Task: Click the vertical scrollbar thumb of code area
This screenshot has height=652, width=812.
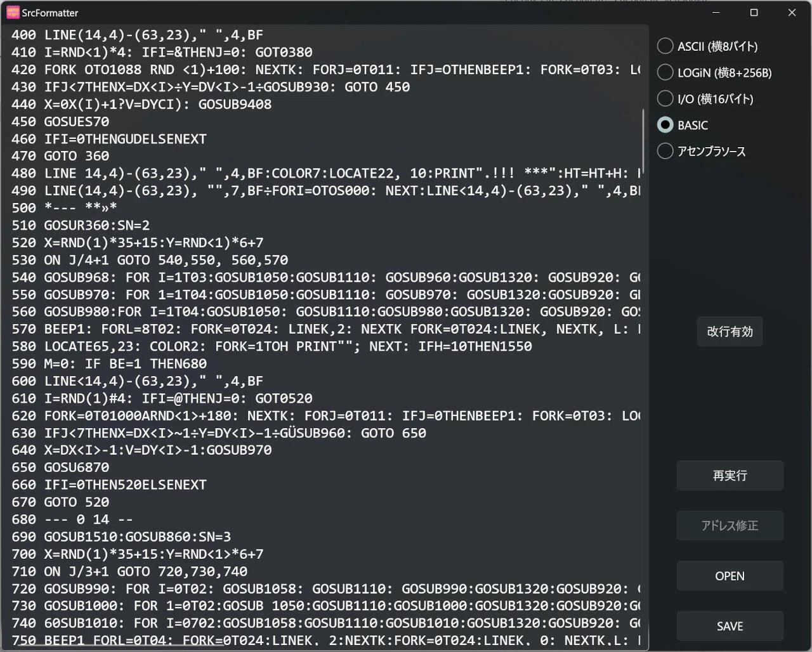Action: [x=644, y=141]
